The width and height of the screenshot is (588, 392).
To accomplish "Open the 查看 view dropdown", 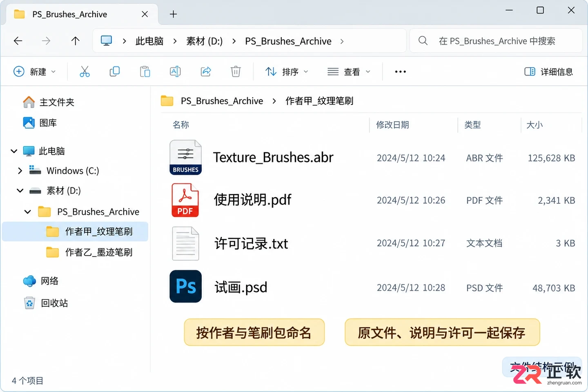I will (349, 72).
